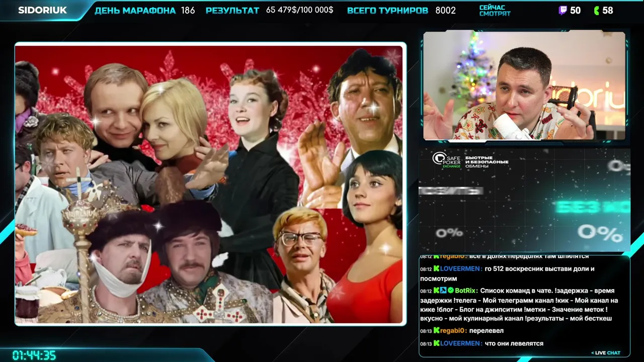
Task: Click the tournaments count 8002
Action: 446,10
